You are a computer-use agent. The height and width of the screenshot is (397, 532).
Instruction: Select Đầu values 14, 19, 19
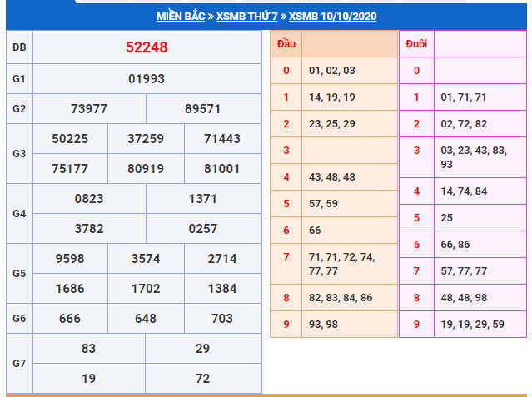point(332,97)
